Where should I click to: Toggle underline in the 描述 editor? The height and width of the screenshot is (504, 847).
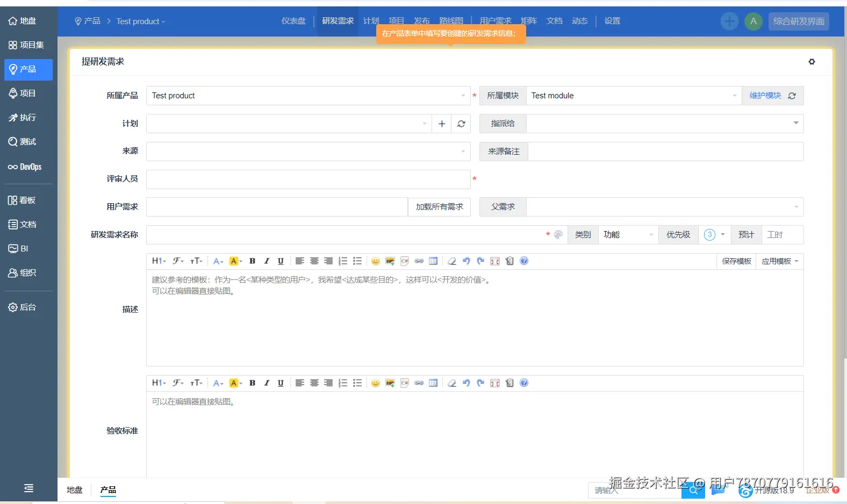tap(281, 261)
